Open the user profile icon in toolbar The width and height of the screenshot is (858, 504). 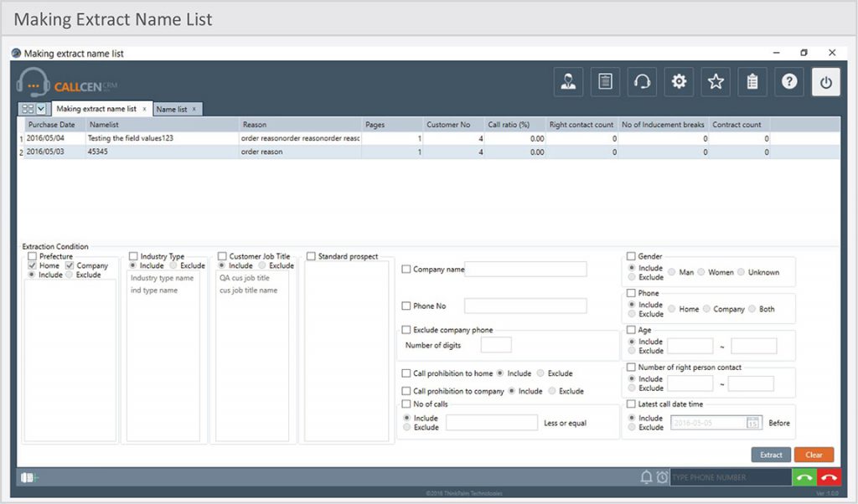point(568,81)
